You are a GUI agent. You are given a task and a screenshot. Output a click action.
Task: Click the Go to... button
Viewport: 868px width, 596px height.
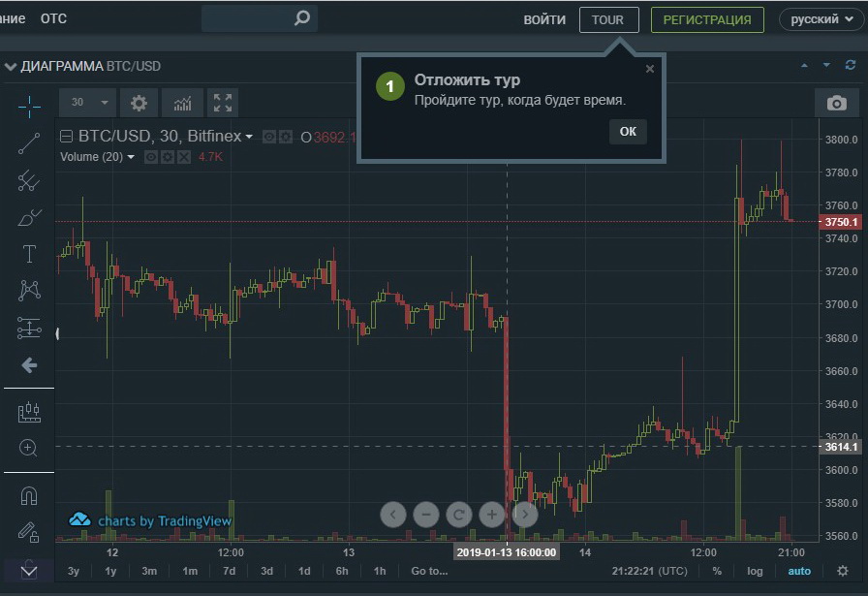click(429, 571)
